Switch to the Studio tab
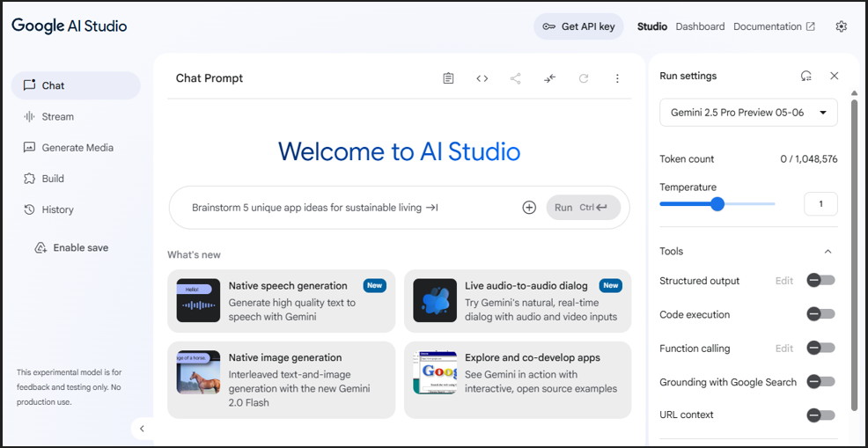Screen dimensions: 868x448 click(x=652, y=26)
